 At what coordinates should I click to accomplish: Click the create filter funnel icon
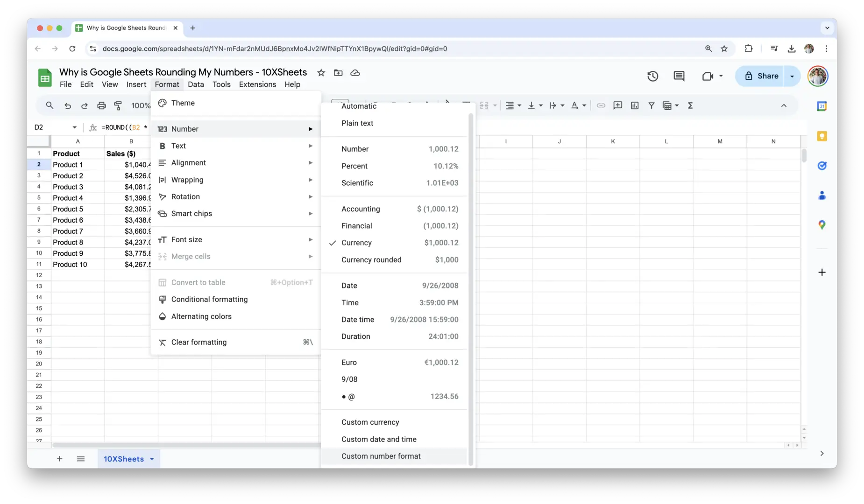click(651, 105)
